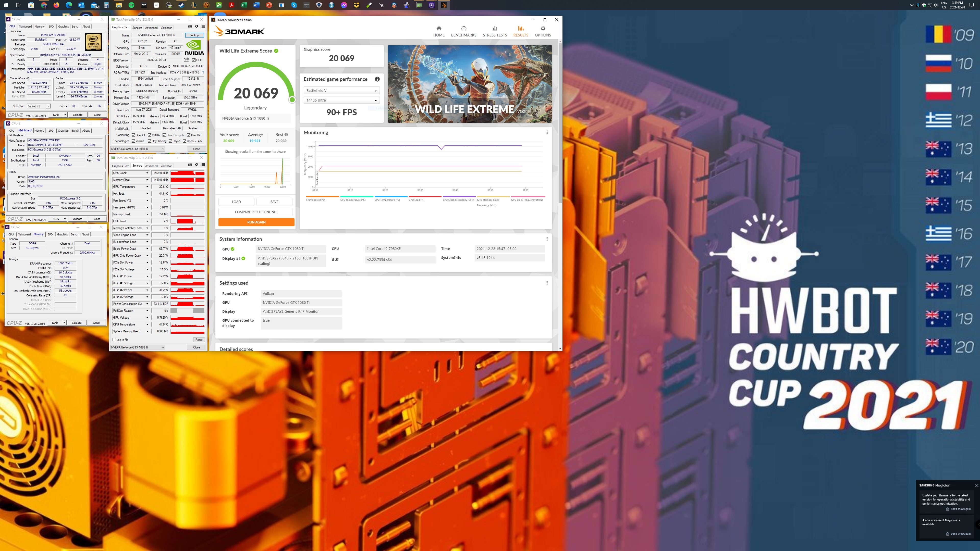Open GPU selector in the GPU-Z Sensors window
This screenshot has width=980, height=551.
pos(138,347)
